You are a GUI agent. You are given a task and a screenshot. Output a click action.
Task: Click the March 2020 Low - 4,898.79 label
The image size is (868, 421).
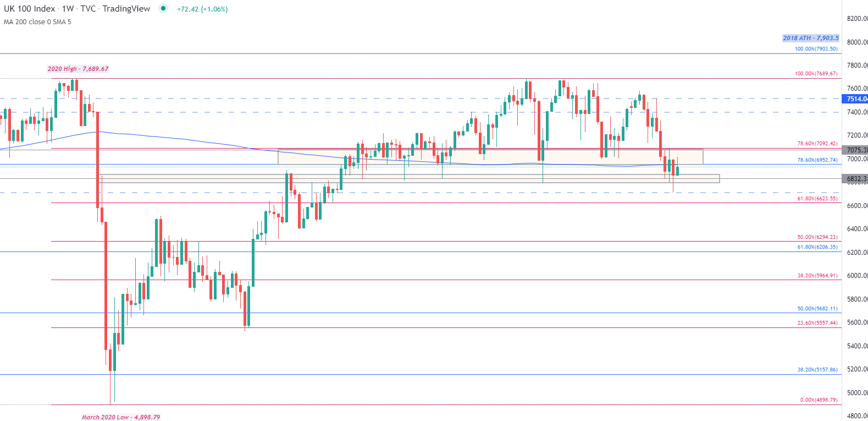pyautogui.click(x=121, y=417)
